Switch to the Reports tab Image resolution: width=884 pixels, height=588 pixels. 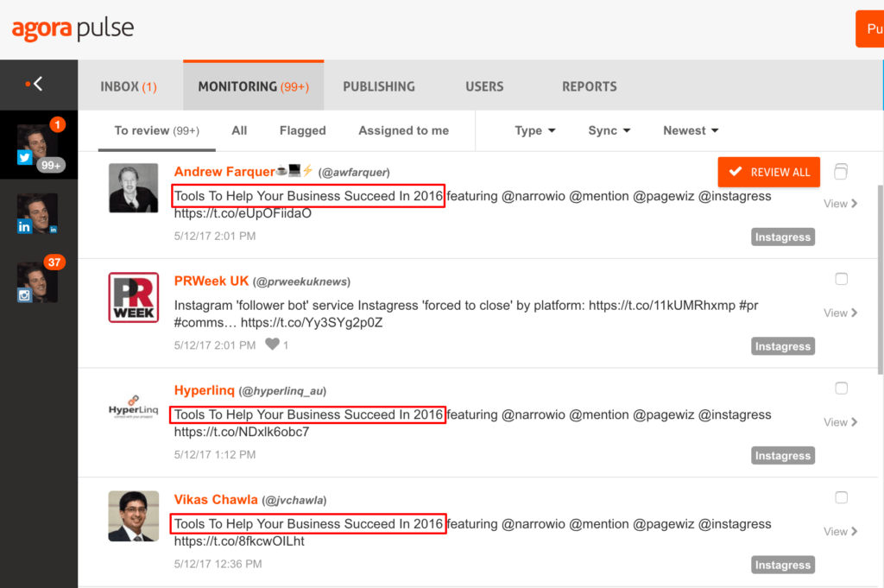coord(589,86)
